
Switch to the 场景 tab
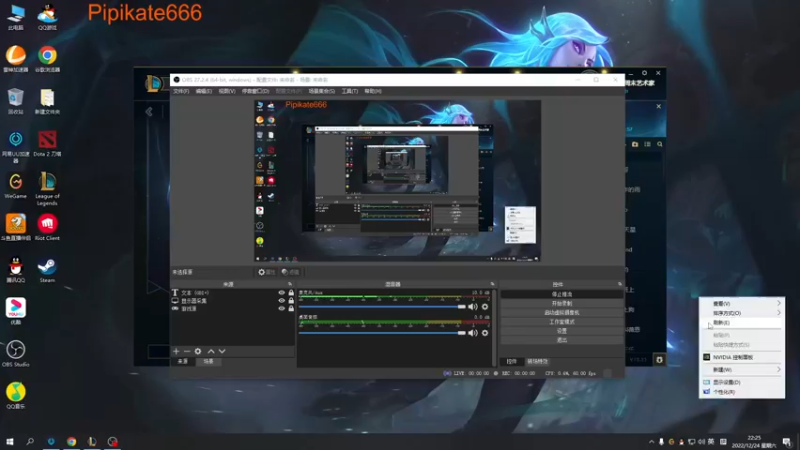coord(209,361)
